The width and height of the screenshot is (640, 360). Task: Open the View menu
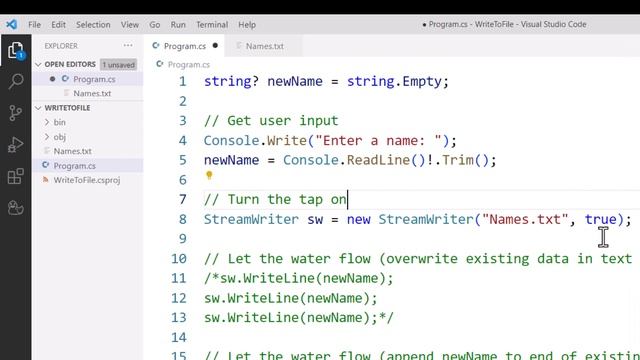point(130,24)
